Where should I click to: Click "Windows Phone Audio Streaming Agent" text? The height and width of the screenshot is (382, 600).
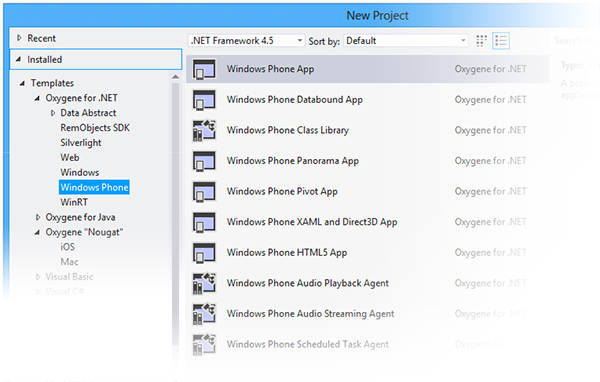[310, 314]
